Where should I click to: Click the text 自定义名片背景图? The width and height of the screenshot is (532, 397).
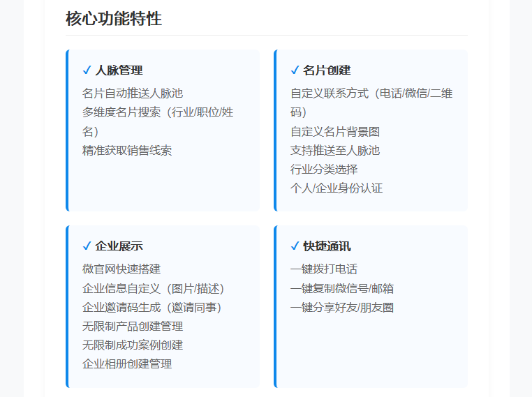click(335, 132)
